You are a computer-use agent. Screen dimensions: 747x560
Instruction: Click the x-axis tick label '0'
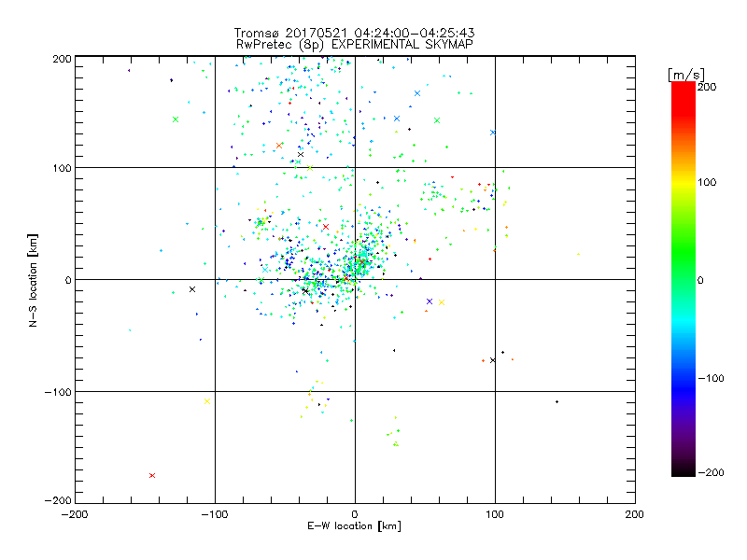pyautogui.click(x=355, y=515)
